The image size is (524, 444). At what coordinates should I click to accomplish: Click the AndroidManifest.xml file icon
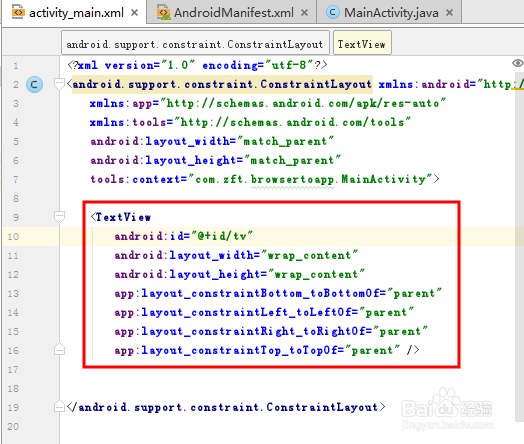pyautogui.click(x=163, y=12)
